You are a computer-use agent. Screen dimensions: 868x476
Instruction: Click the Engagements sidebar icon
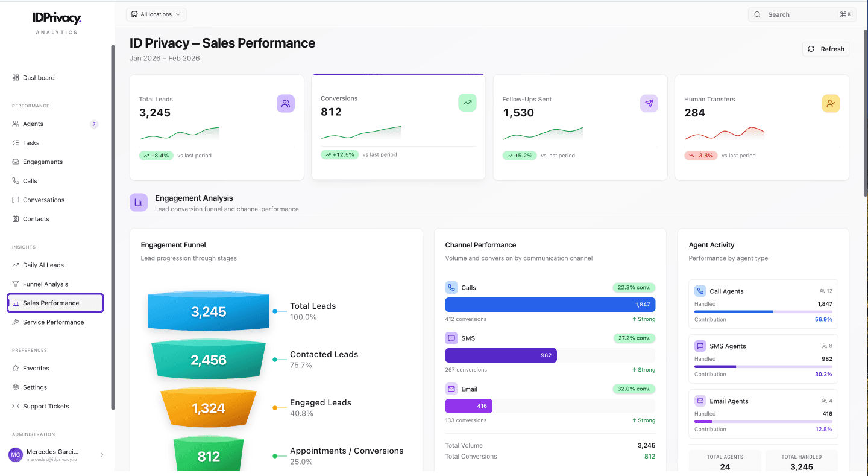click(14, 162)
